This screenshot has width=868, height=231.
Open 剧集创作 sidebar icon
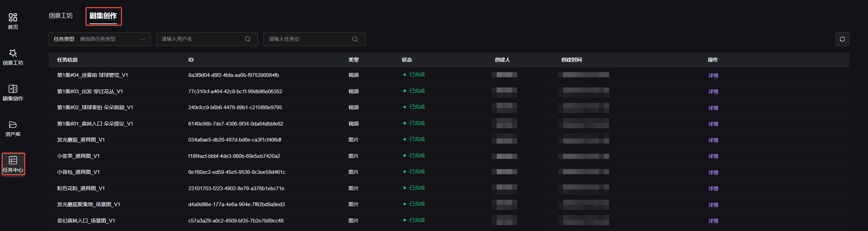tap(13, 89)
